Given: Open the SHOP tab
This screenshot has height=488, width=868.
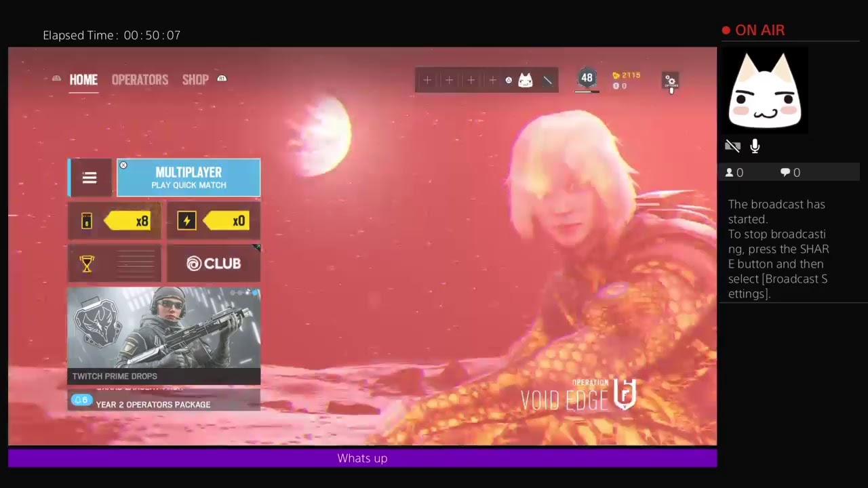Looking at the screenshot, I should 195,80.
